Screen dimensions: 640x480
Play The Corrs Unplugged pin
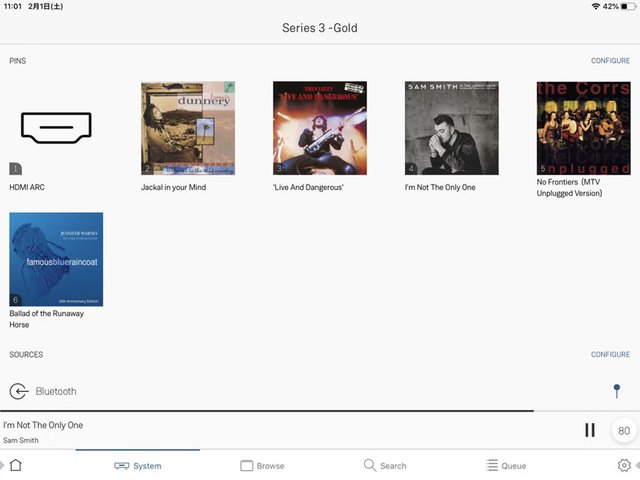pyautogui.click(x=583, y=128)
